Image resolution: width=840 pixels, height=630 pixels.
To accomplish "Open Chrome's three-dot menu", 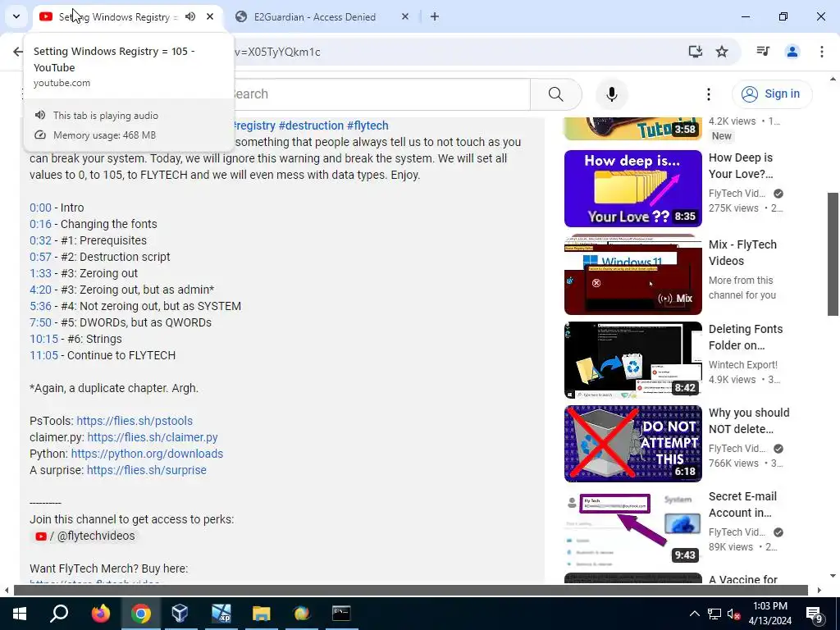I will pos(822,52).
